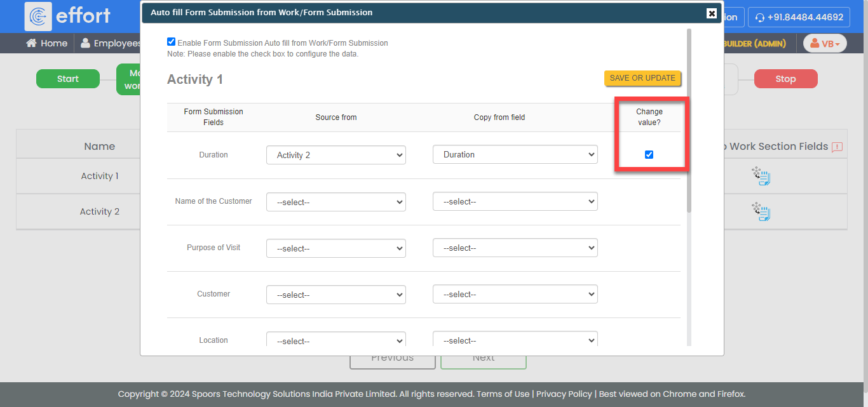Expand Source from dropdown for Purpose of Visit
Viewport: 868px width, 407px height.
[x=336, y=248]
